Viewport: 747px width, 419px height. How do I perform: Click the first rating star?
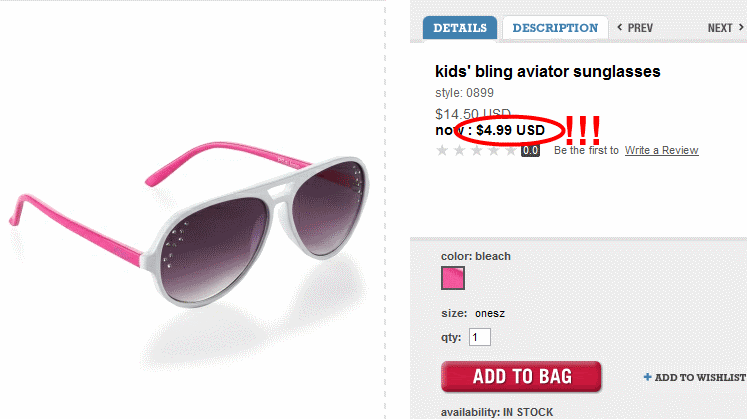[x=443, y=151]
